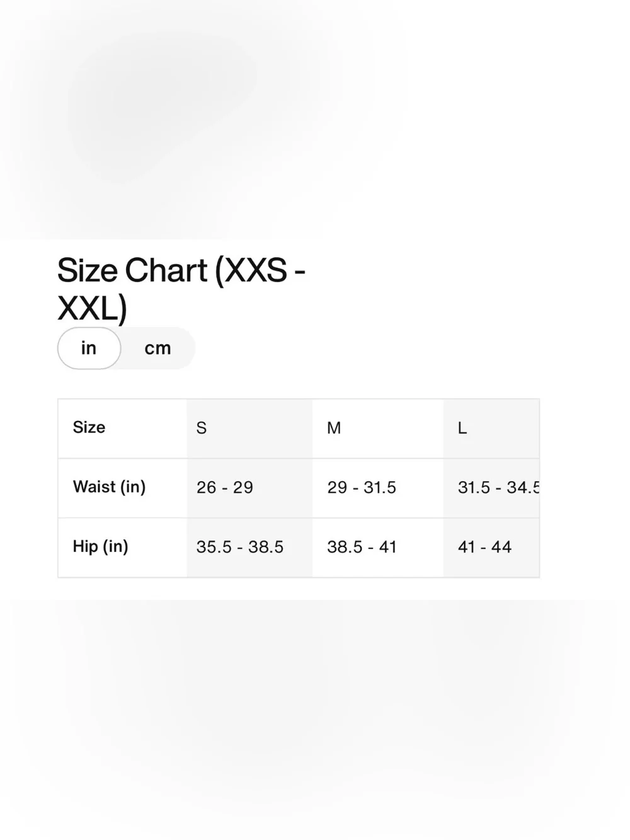
Task: Click the Size Chart (XXS - XXL) heading
Action: click(181, 289)
